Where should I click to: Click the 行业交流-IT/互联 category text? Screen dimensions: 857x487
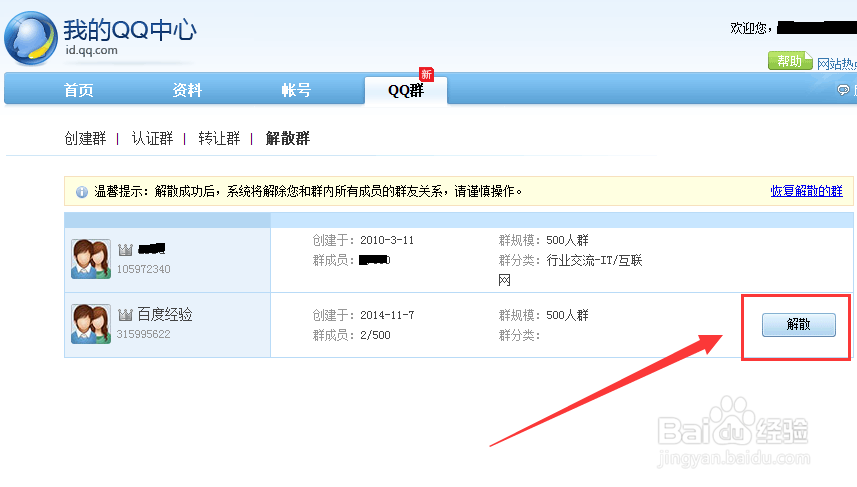tap(594, 260)
